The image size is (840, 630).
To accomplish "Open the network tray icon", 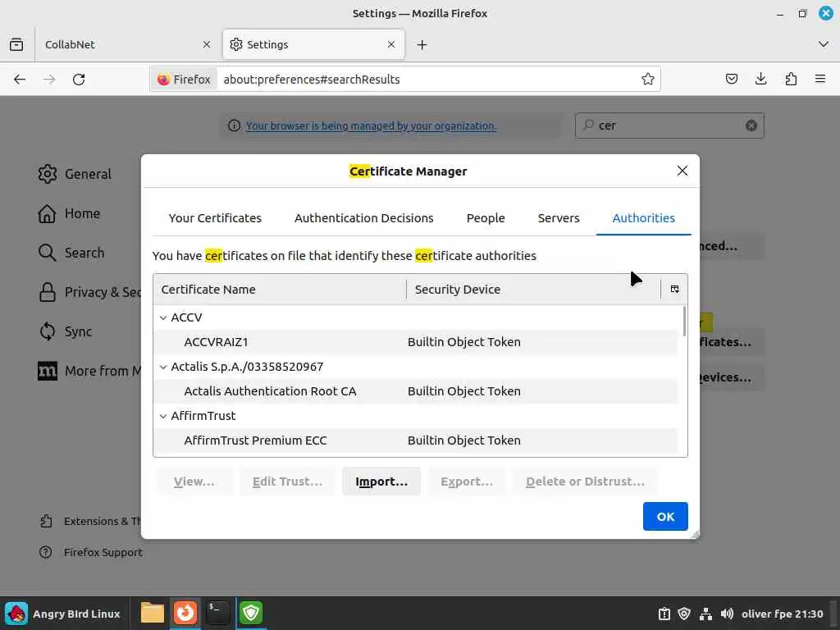I will (x=705, y=614).
